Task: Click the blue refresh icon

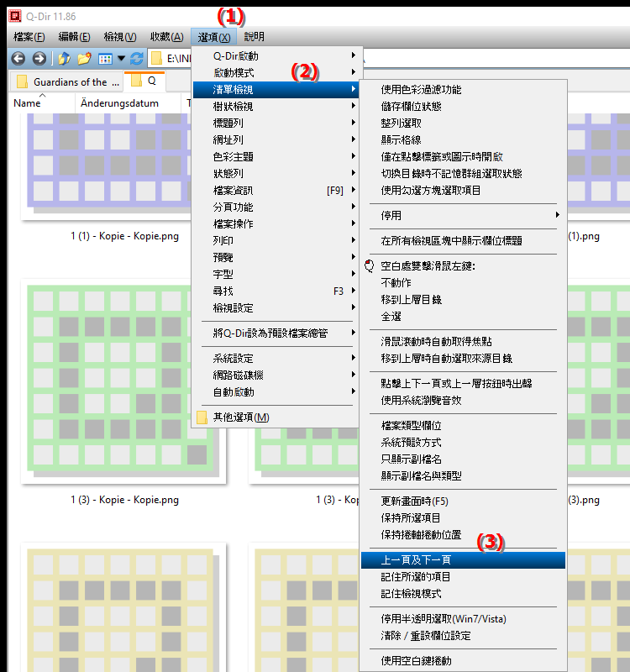Action: coord(137,58)
